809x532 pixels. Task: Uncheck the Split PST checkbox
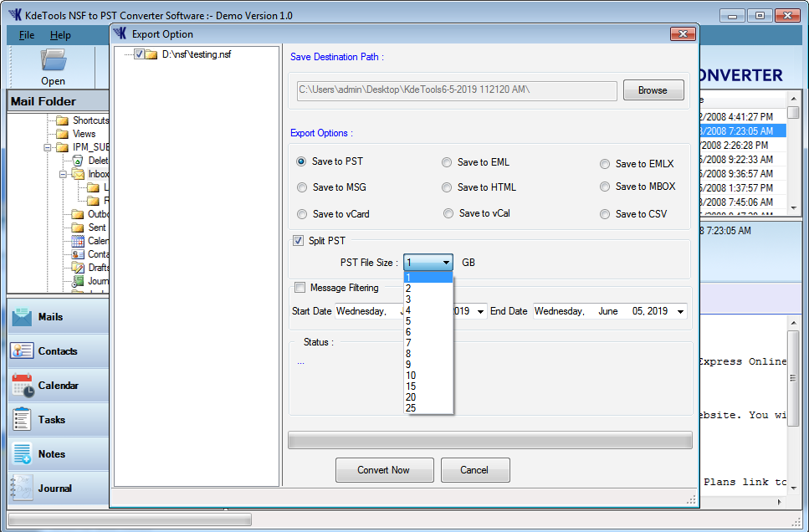tap(299, 241)
